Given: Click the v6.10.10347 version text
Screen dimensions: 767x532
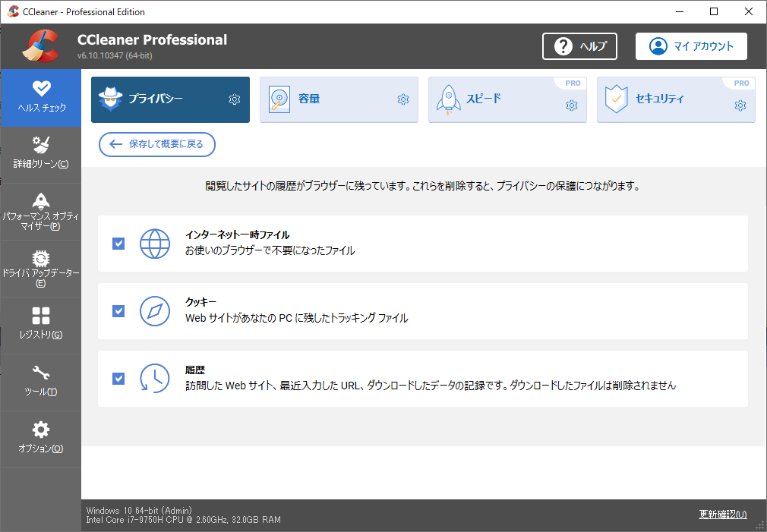Looking at the screenshot, I should click(115, 55).
